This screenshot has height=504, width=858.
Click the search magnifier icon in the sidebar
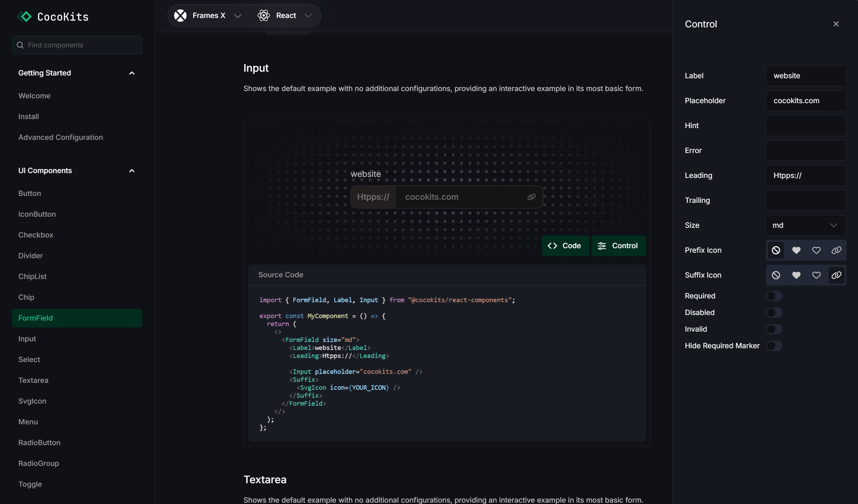point(20,45)
